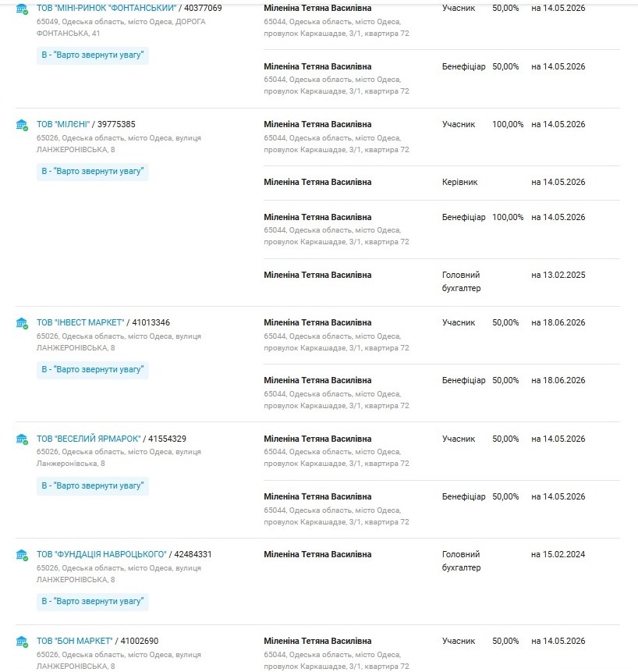Click the company icon beside ТОВ "БОН МАРКЕТ"

click(x=22, y=642)
